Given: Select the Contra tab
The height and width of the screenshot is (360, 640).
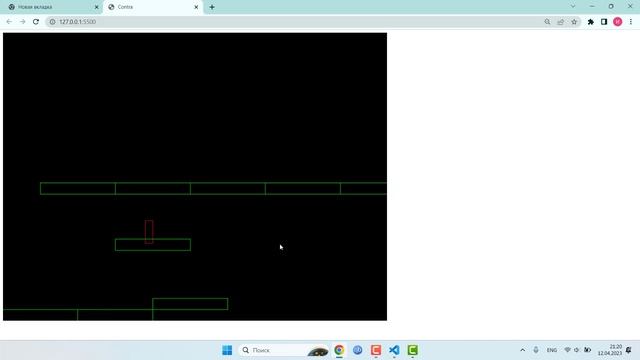Looking at the screenshot, I should 153,7.
